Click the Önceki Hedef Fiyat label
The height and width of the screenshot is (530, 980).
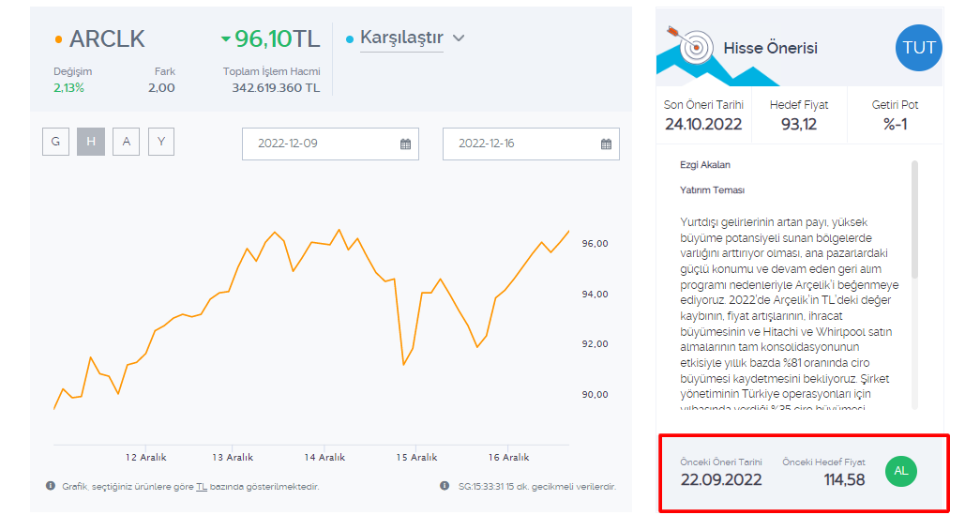[x=823, y=462]
